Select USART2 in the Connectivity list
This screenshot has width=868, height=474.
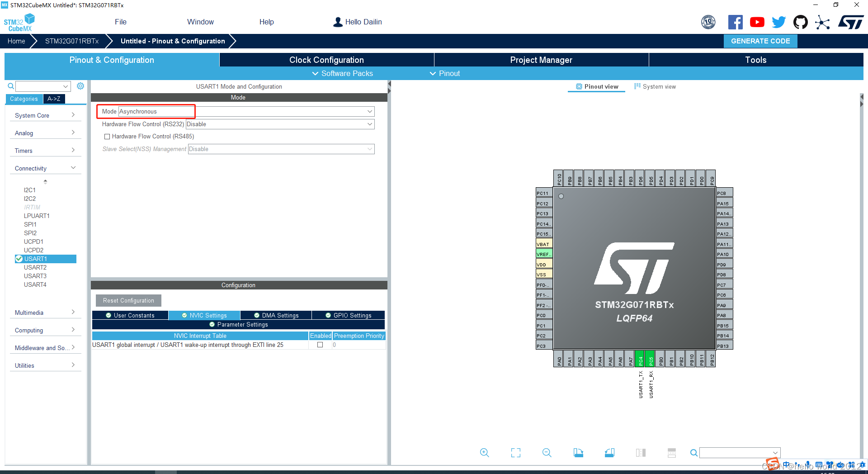(35, 267)
